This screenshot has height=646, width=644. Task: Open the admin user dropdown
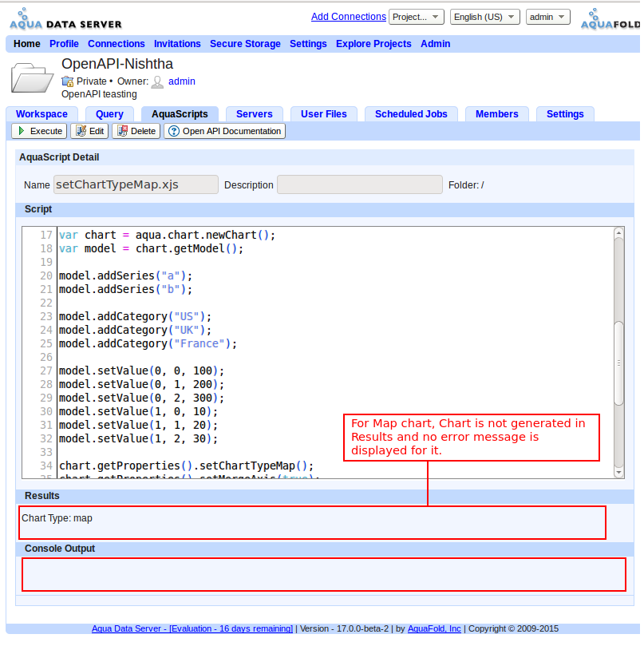[547, 17]
